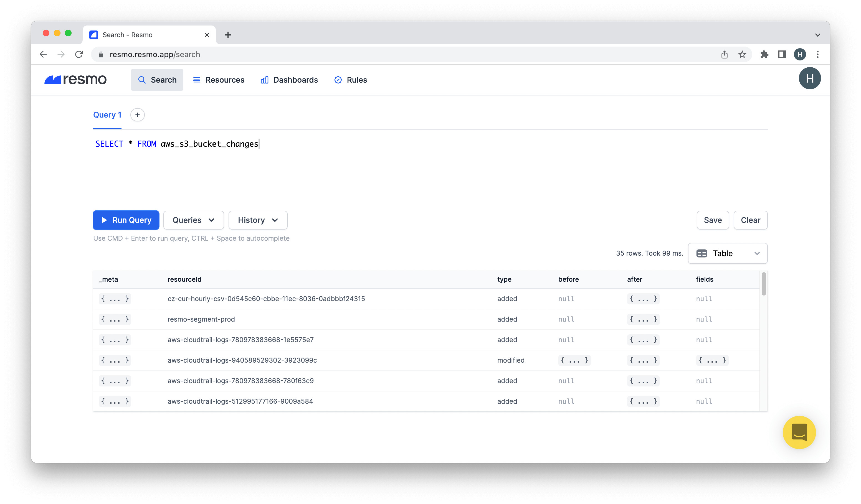This screenshot has height=504, width=861.
Task: Click the 'modified' type cell
Action: point(511,360)
